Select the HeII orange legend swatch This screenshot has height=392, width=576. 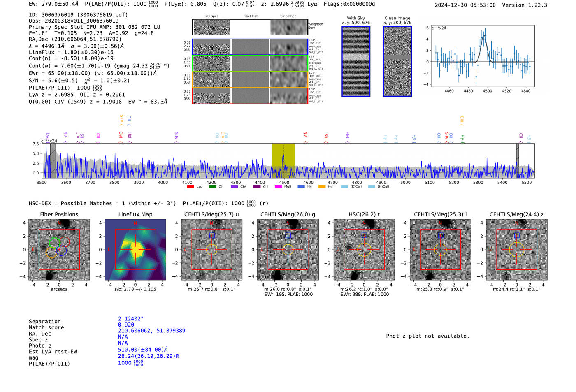click(x=322, y=187)
